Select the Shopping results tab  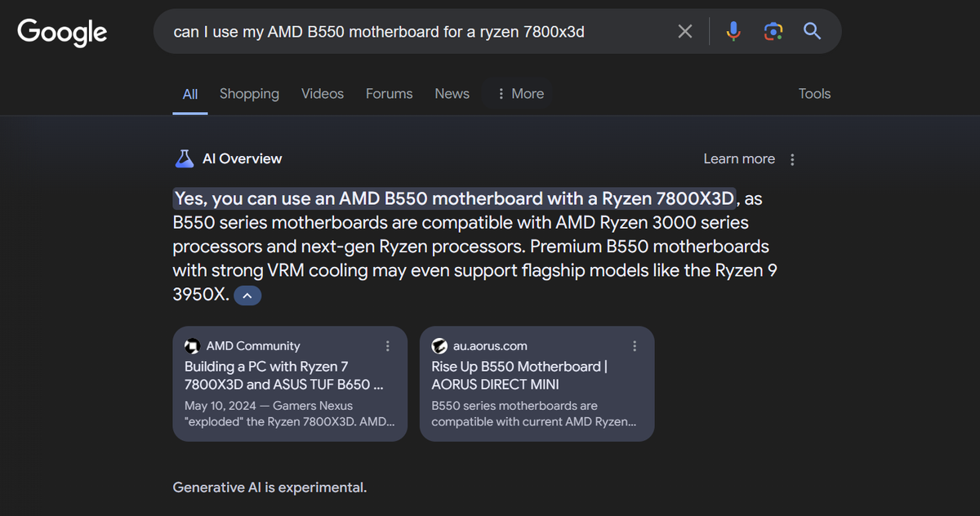pyautogui.click(x=249, y=93)
